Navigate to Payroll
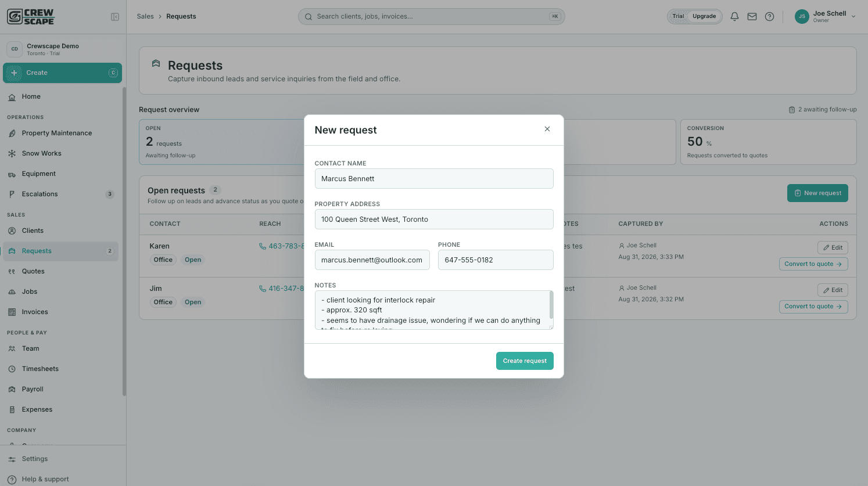Viewport: 868px width, 486px height. click(x=62, y=390)
